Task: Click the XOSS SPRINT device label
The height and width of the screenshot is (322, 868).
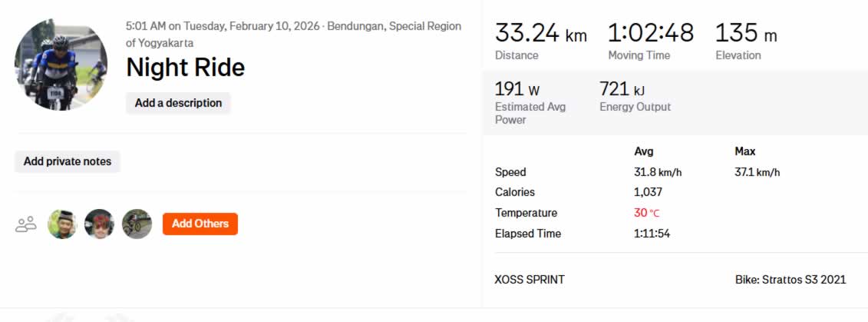Action: 530,280
